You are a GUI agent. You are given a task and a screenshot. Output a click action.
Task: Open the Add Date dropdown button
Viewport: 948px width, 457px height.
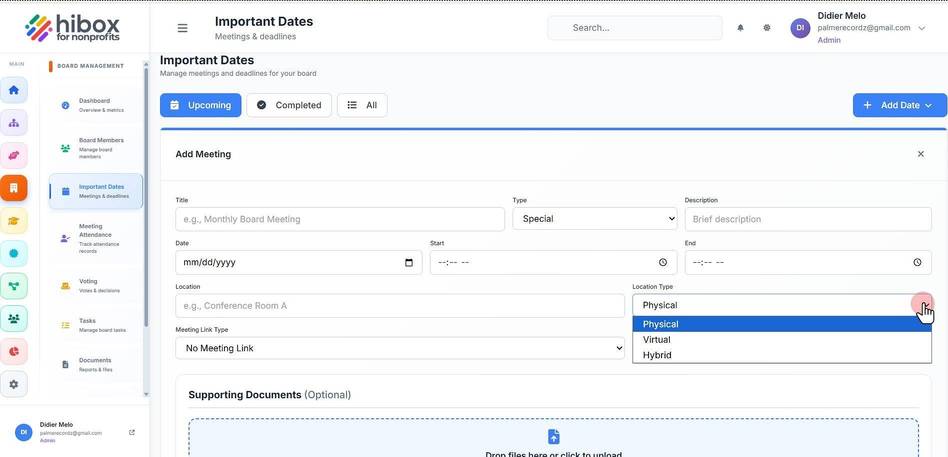[900, 105]
